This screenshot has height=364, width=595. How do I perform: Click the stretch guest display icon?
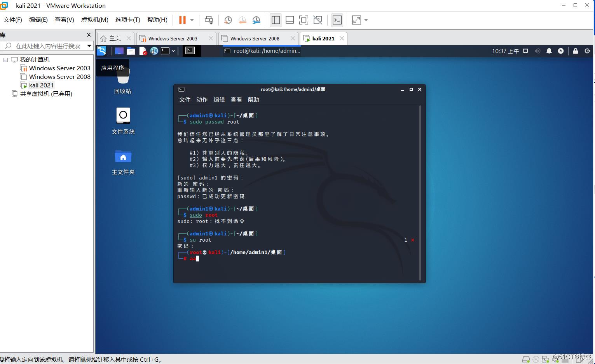pos(356,20)
